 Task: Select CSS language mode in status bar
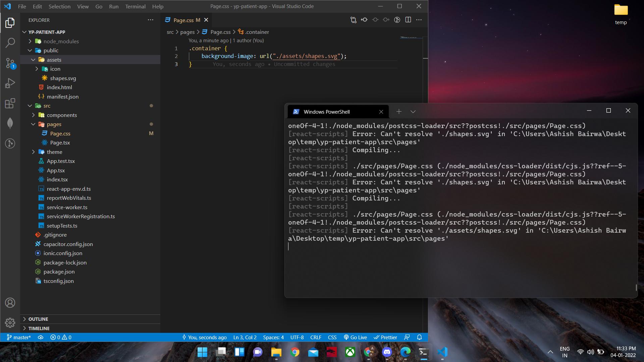tap(332, 337)
